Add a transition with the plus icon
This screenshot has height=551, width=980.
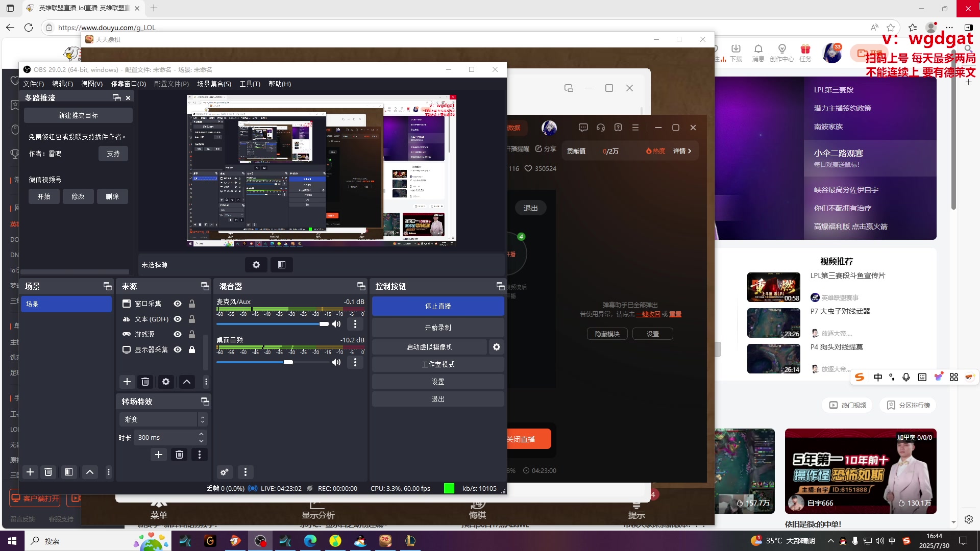(159, 455)
